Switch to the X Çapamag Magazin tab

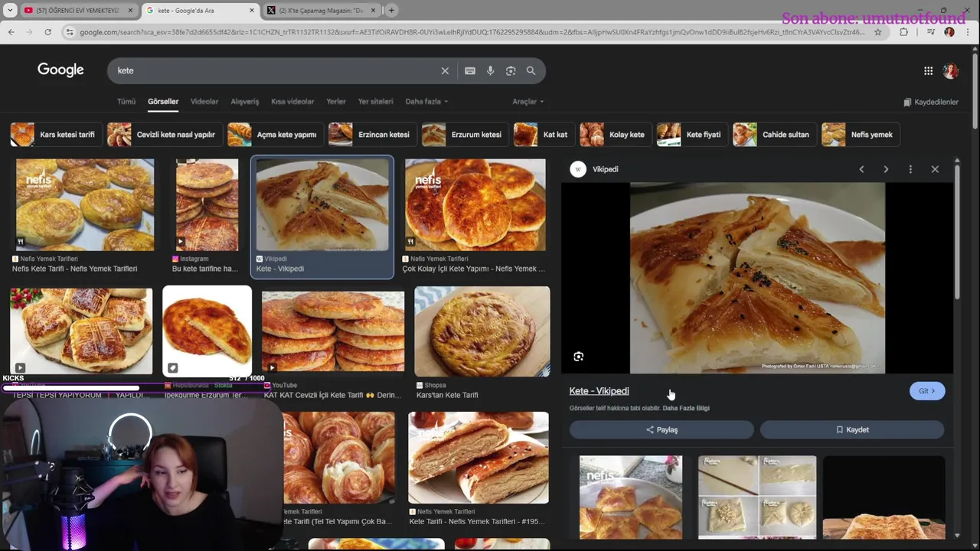coord(321,11)
